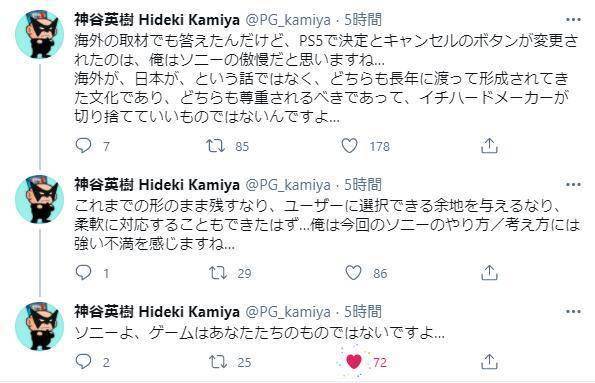Image resolution: width=595 pixels, height=383 pixels.
Task: Unlike the third tweet with 72 likes
Action: tap(354, 362)
